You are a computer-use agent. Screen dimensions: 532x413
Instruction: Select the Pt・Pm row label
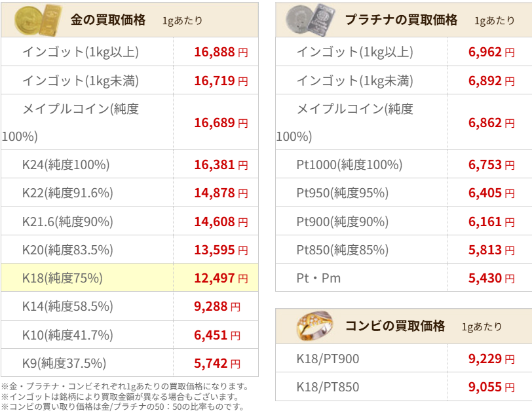(318, 278)
